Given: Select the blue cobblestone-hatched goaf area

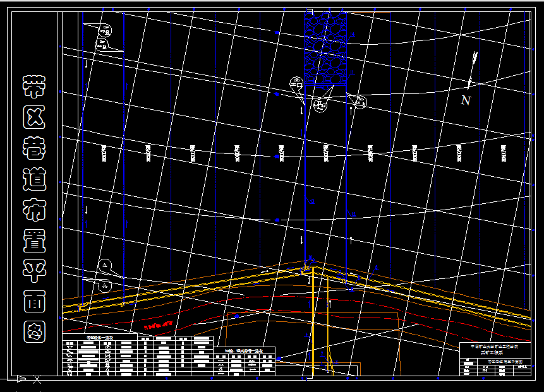Looking at the screenshot, I should (325, 48).
